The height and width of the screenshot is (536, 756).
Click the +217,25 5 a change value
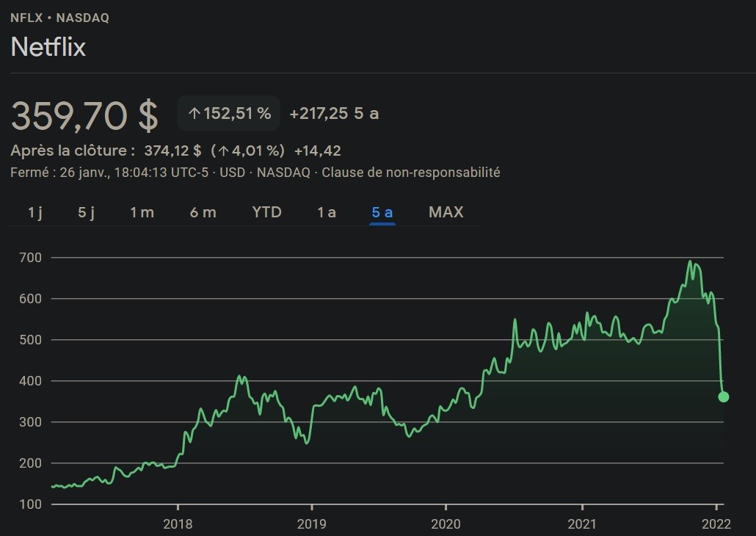(x=334, y=114)
